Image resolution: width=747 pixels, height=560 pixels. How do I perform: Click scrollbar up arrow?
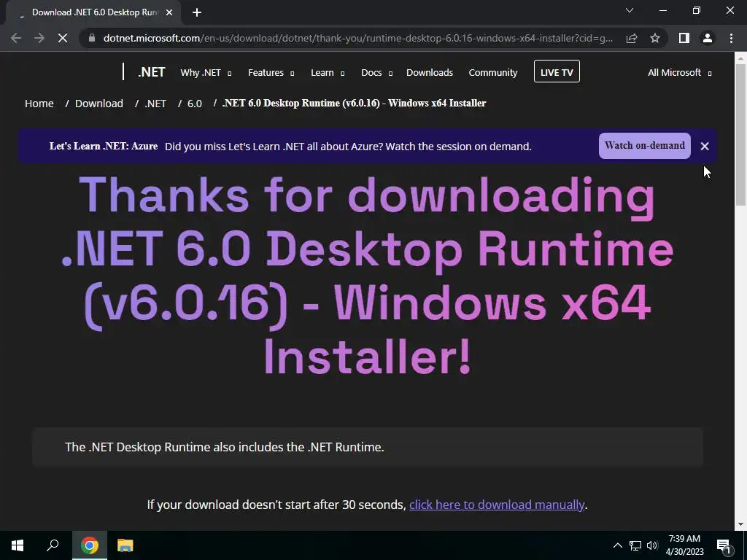pos(740,58)
